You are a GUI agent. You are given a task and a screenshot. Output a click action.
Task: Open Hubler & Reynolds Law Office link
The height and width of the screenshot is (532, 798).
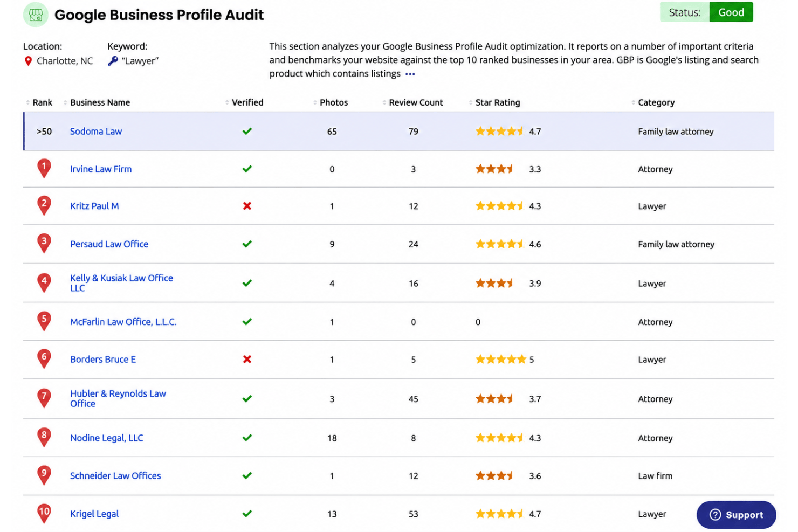click(x=118, y=398)
